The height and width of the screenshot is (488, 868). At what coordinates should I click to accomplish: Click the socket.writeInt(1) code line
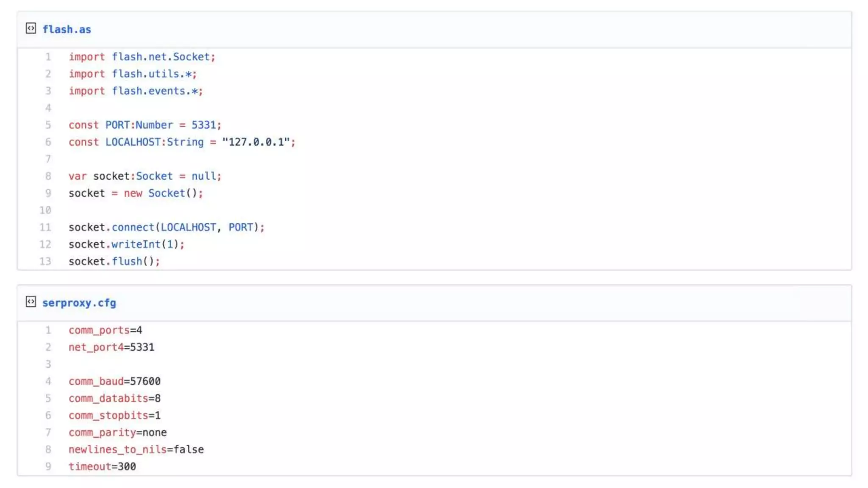(x=126, y=244)
